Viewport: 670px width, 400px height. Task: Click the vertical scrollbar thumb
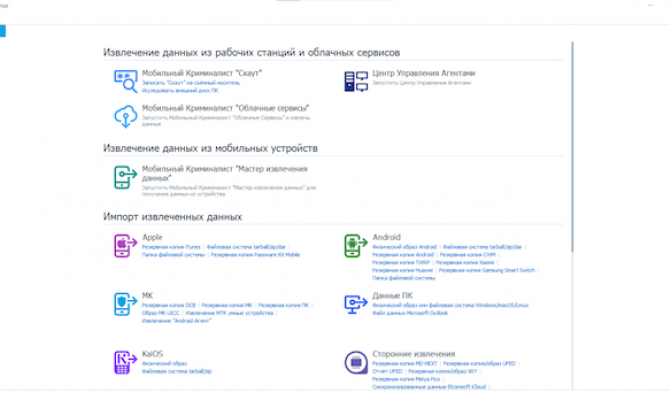[572, 147]
